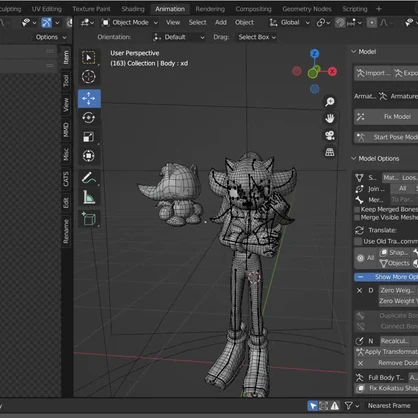This screenshot has width=418, height=418.
Task: Click the Recalculate normals button
Action: pos(395,341)
